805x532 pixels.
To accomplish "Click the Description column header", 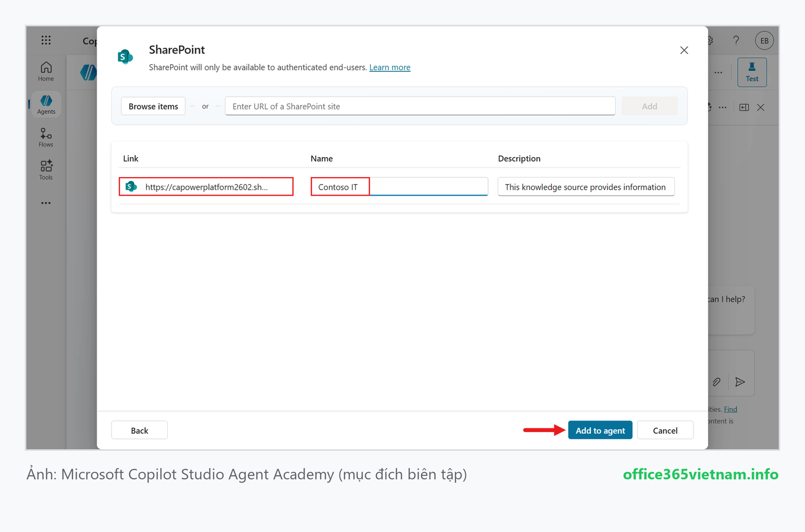I will [519, 159].
